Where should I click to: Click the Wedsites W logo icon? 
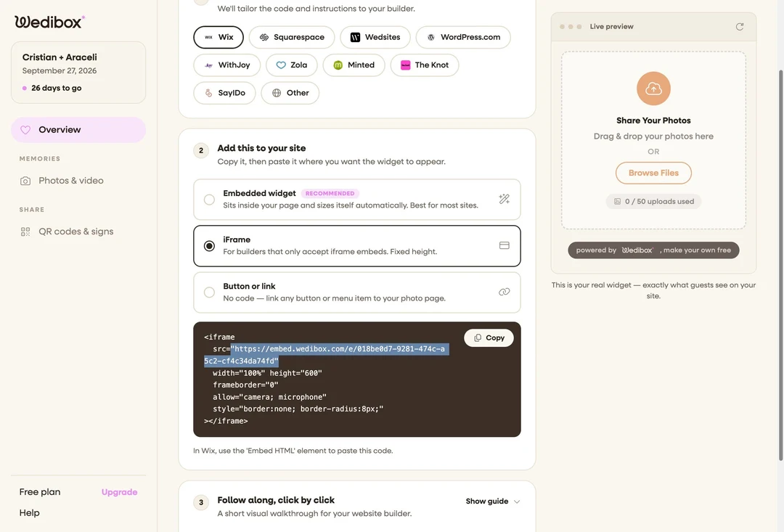(355, 38)
